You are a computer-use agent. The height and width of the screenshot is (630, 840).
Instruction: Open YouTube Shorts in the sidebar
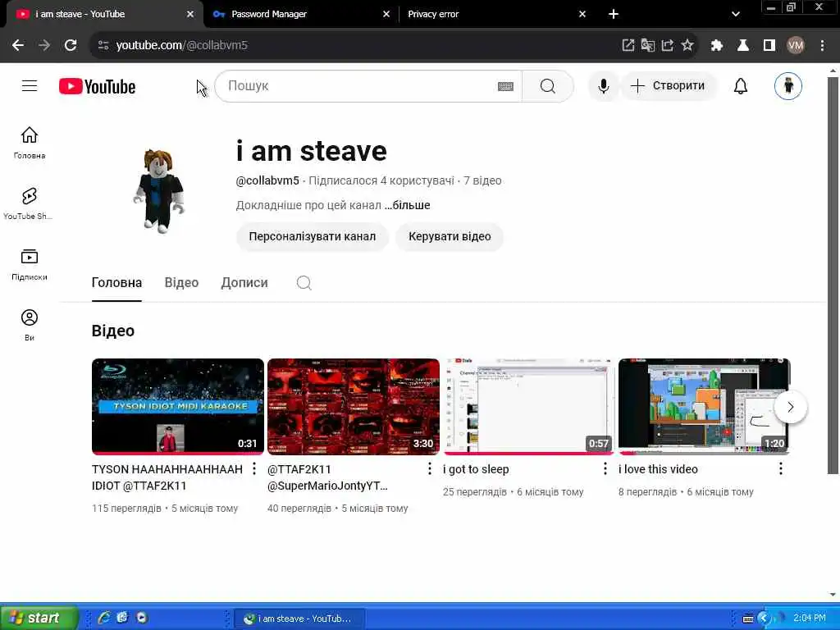click(29, 203)
